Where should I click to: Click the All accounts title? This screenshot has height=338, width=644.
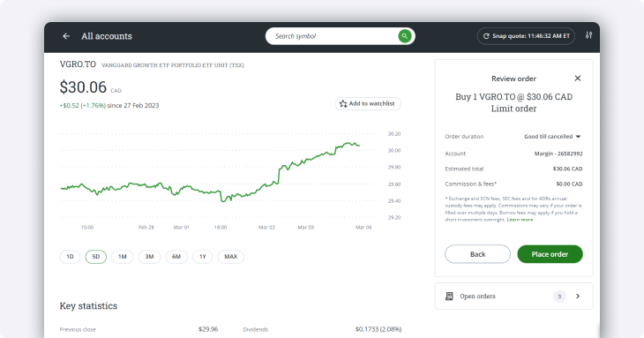pos(107,36)
